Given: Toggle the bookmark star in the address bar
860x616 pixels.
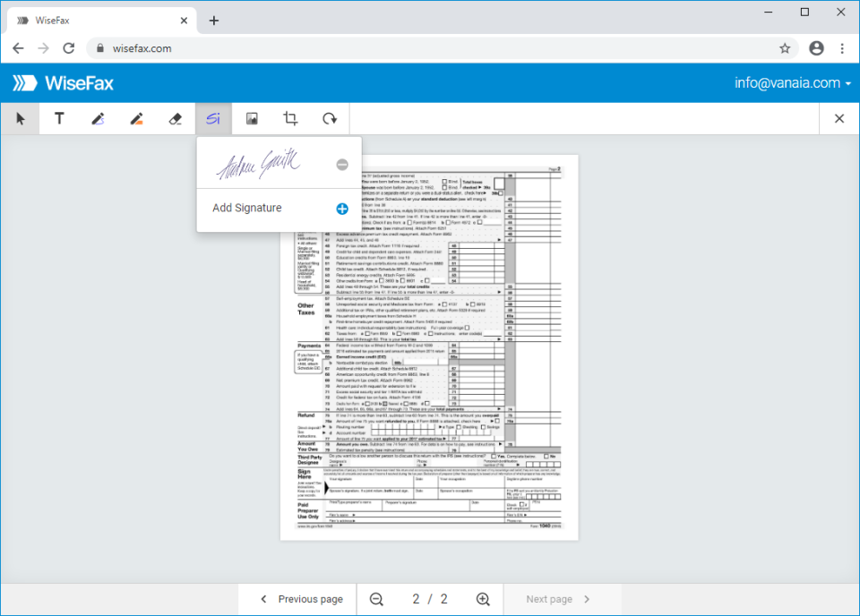Looking at the screenshot, I should click(x=785, y=48).
